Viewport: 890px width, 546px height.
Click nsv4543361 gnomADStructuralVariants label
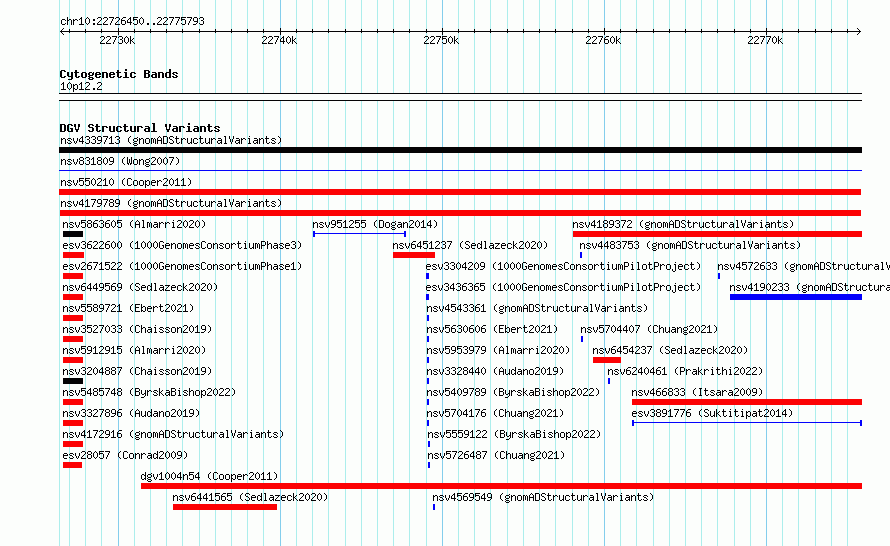click(537, 308)
